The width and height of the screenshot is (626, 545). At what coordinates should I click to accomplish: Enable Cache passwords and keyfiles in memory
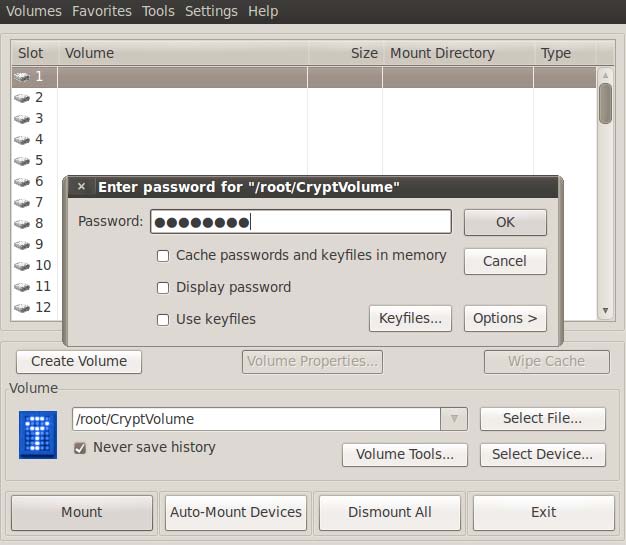[163, 256]
